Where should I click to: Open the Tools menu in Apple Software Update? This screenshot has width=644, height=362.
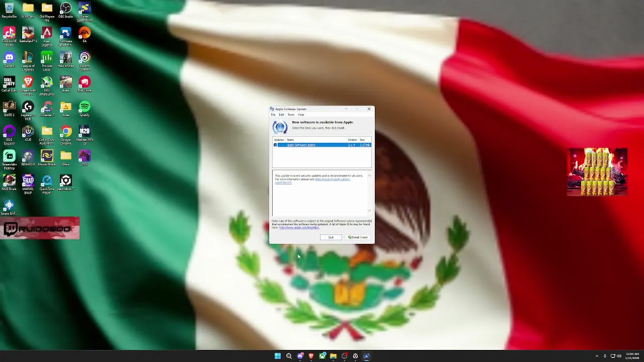pyautogui.click(x=291, y=115)
